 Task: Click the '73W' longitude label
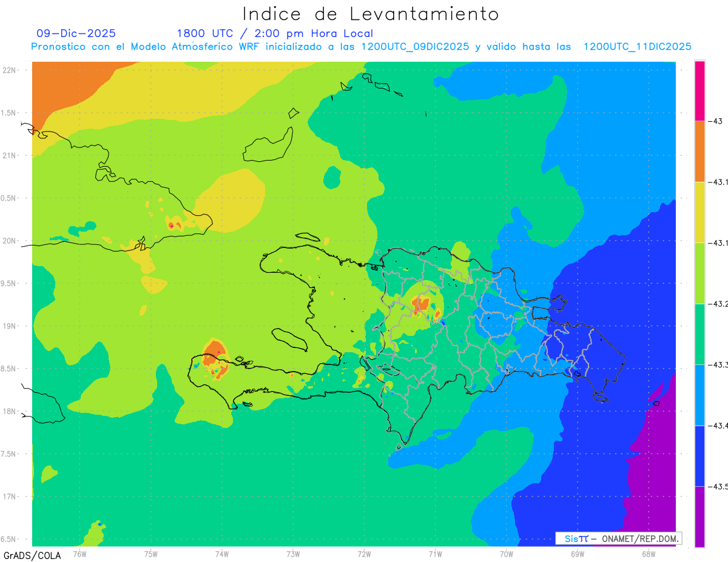[x=293, y=554]
